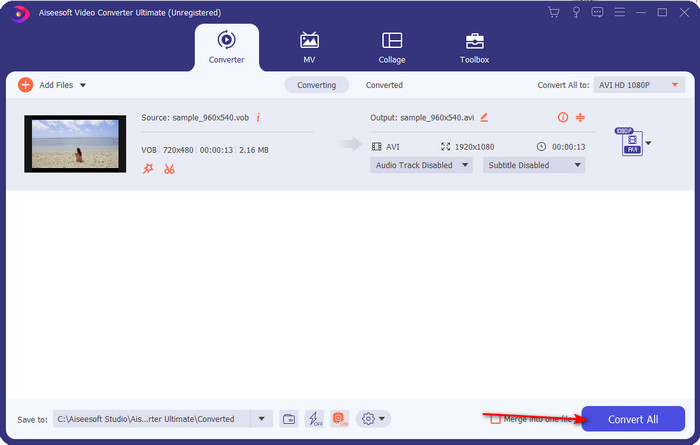Toggle the GPU hardware acceleration icon
This screenshot has width=700, height=445.
point(340,419)
